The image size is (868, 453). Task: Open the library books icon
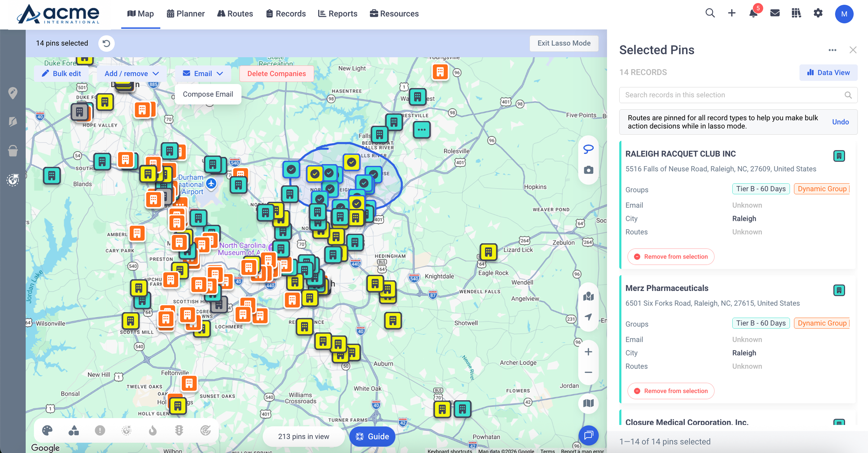(x=796, y=13)
